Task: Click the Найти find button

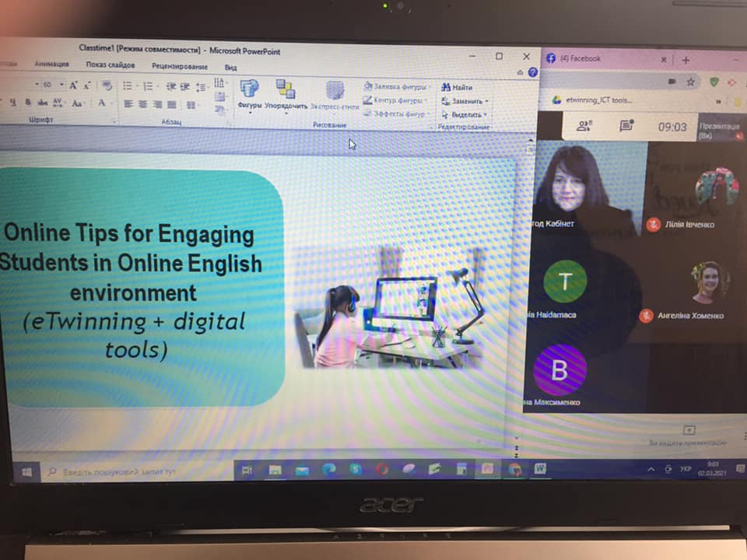Action: tap(458, 88)
